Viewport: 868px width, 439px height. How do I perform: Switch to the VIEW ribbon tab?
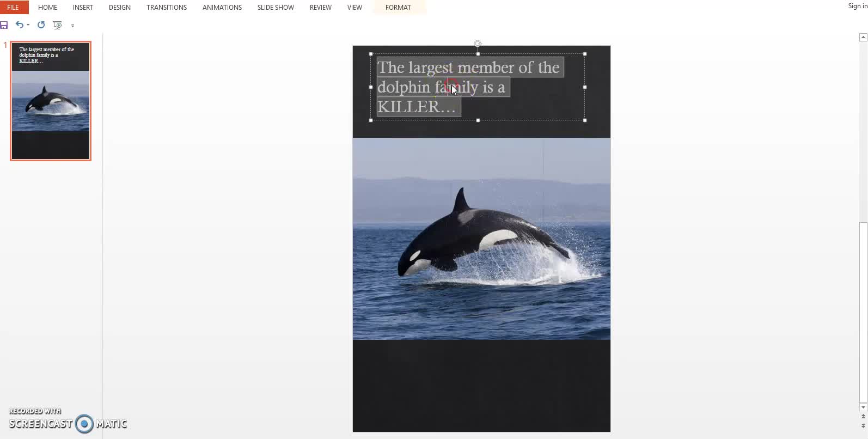(354, 7)
